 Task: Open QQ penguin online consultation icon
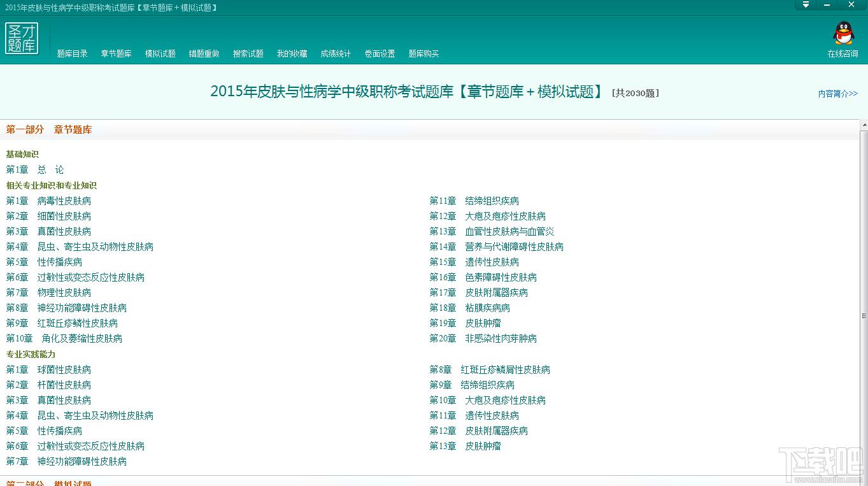coord(843,33)
